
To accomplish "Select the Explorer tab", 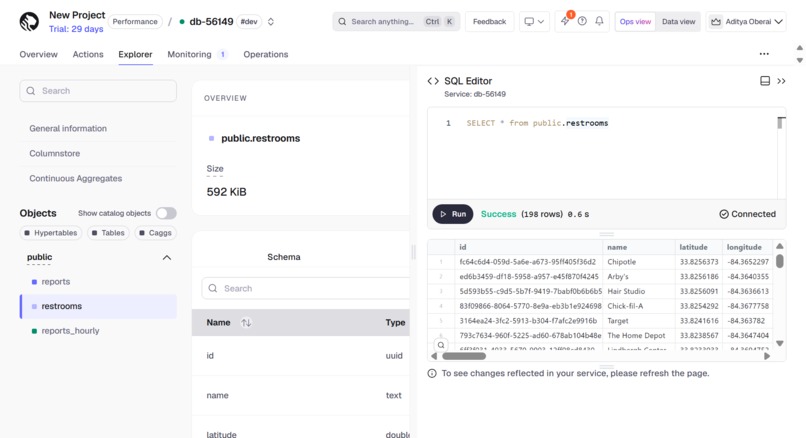I will tap(135, 54).
